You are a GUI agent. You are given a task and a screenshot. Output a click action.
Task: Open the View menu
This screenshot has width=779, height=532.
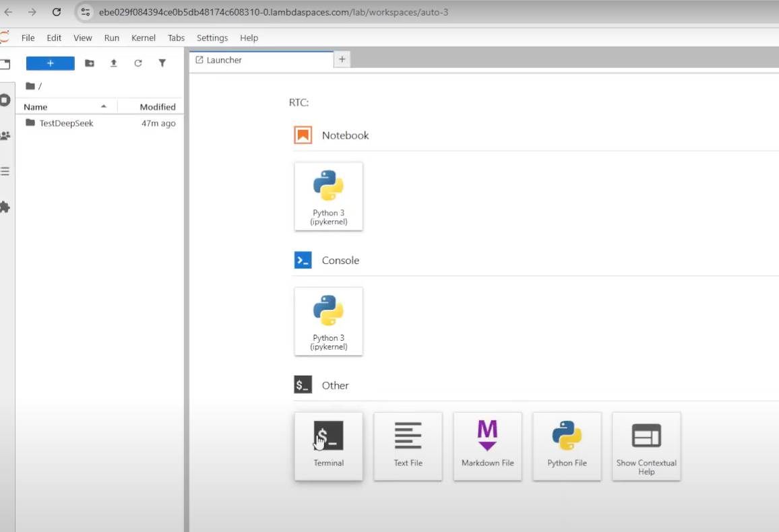pyautogui.click(x=82, y=38)
